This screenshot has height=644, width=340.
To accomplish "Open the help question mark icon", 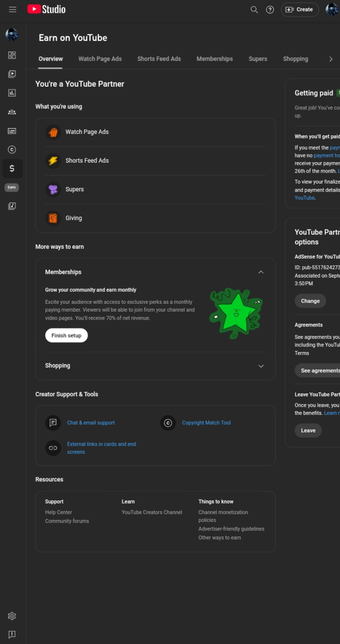I will click(x=270, y=10).
